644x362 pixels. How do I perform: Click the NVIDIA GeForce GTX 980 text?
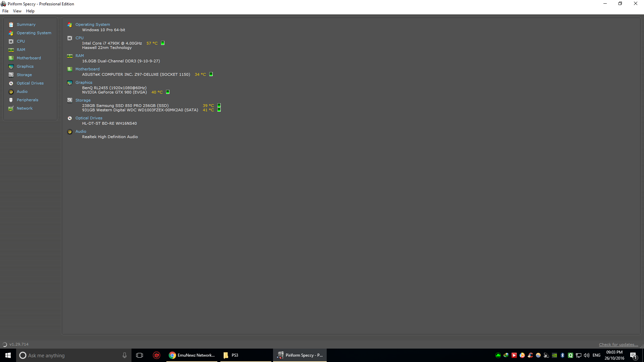[114, 93]
